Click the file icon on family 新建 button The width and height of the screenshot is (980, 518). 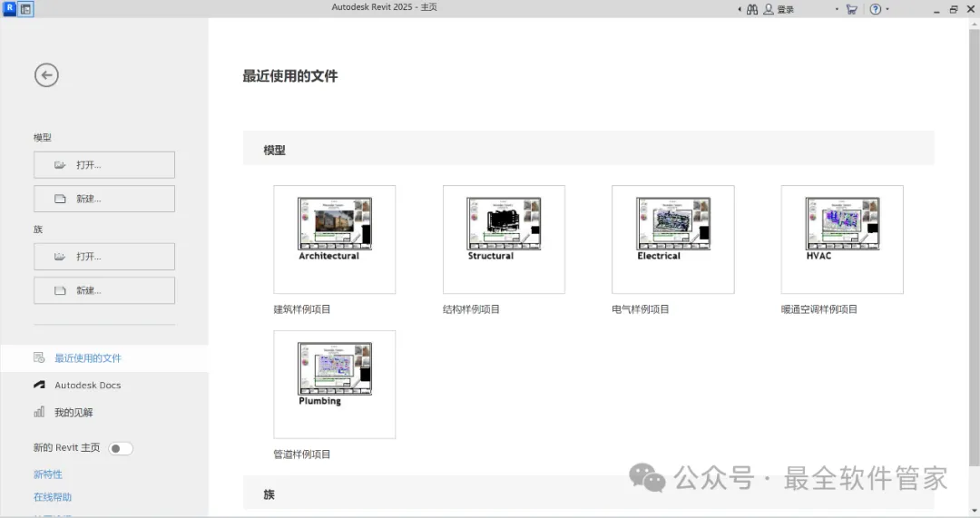click(x=60, y=290)
